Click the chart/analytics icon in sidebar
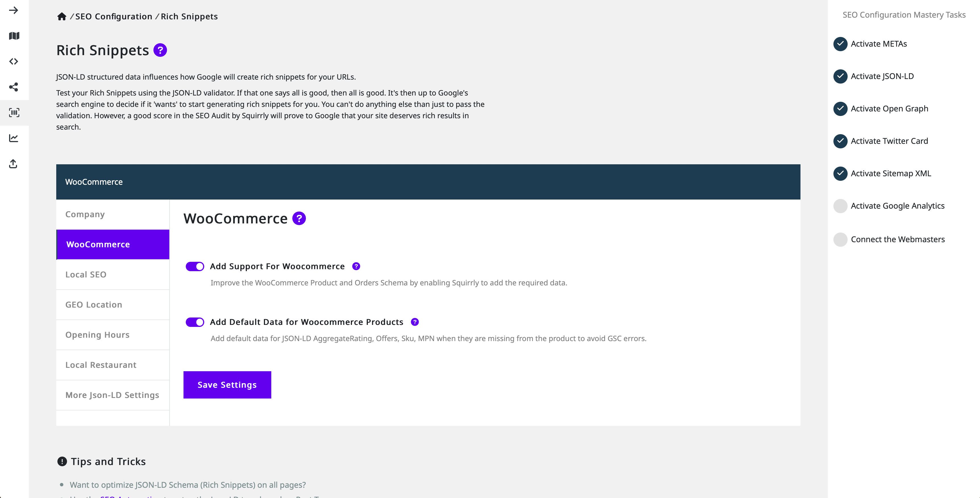Viewport: 980px width, 498px height. [x=14, y=138]
